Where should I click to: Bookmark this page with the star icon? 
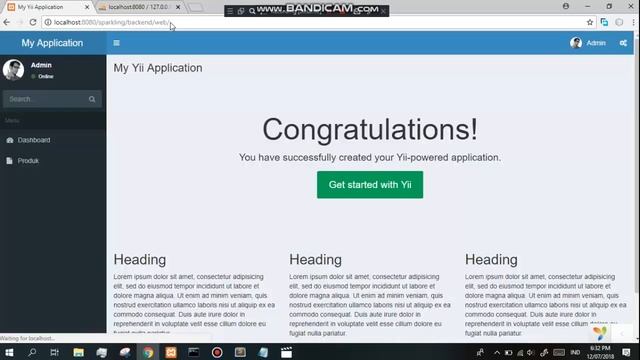[590, 22]
